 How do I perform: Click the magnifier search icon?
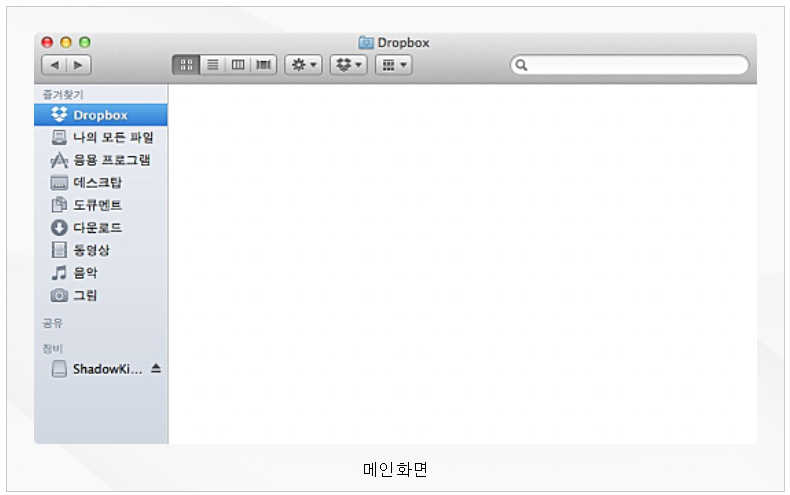pyautogui.click(x=521, y=65)
